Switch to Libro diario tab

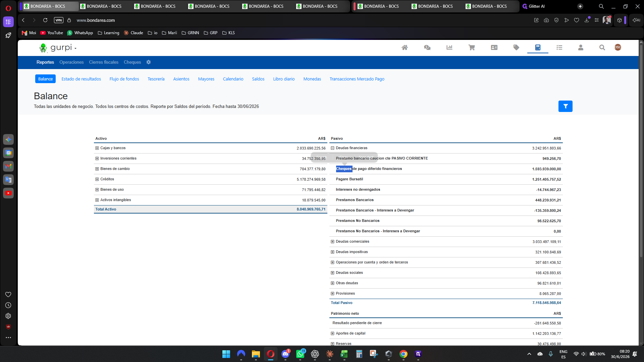284,79
